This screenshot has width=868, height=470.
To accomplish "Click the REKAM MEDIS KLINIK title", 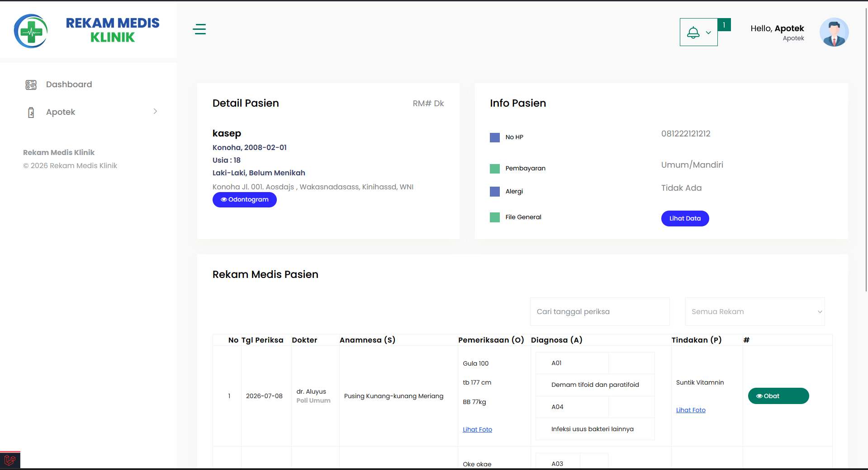I will tap(113, 30).
